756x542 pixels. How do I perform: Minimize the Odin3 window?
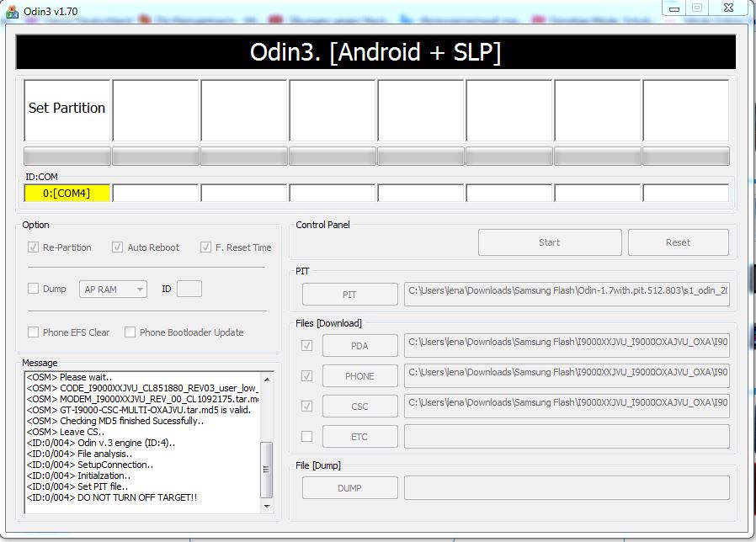coord(674,8)
